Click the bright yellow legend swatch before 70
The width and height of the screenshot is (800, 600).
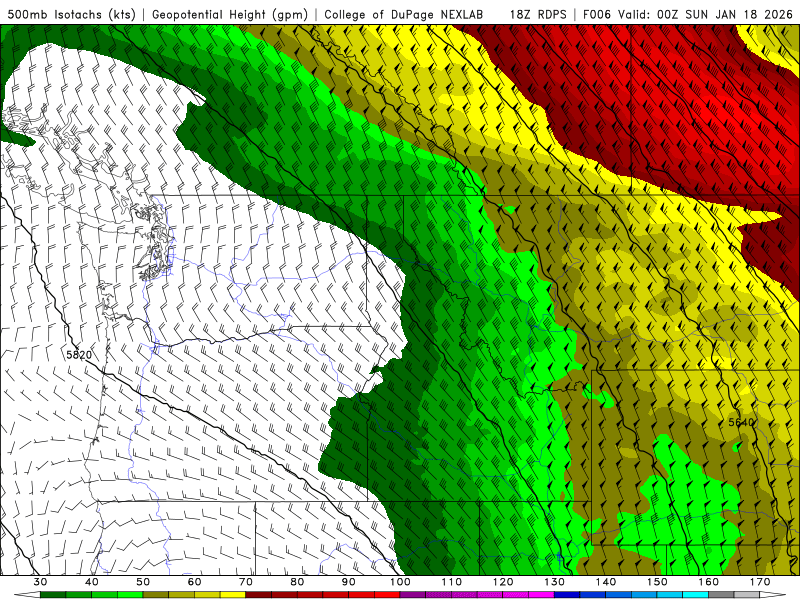[x=233, y=595]
